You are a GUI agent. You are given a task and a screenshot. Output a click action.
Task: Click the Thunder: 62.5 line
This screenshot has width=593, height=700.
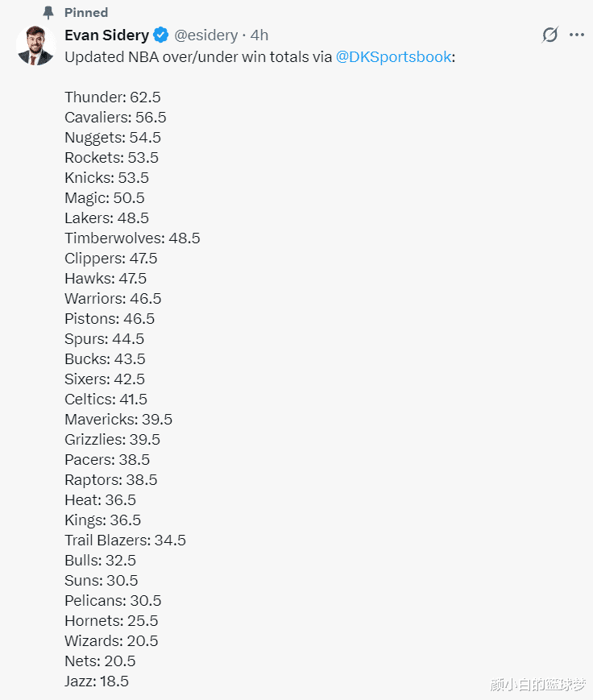tap(113, 97)
